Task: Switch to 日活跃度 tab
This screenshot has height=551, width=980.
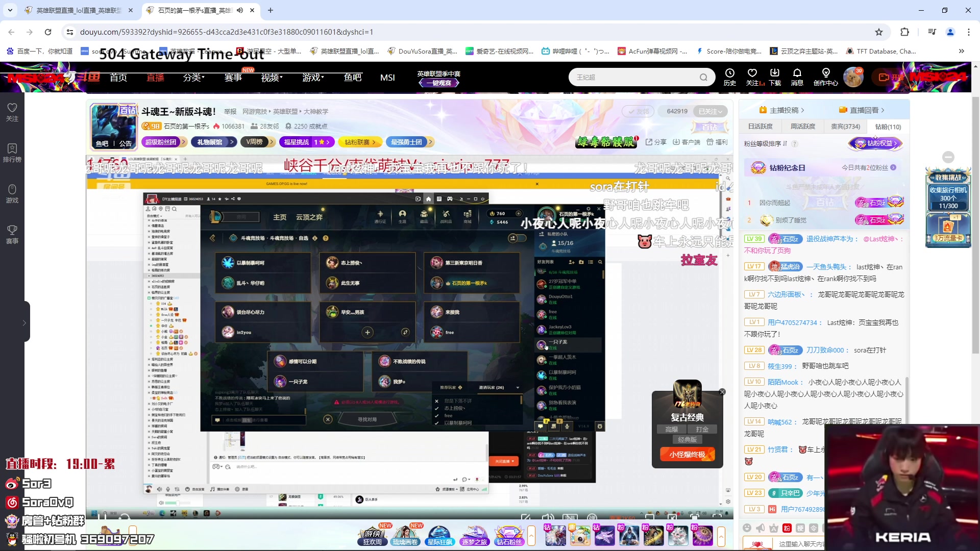Action: [x=760, y=127]
